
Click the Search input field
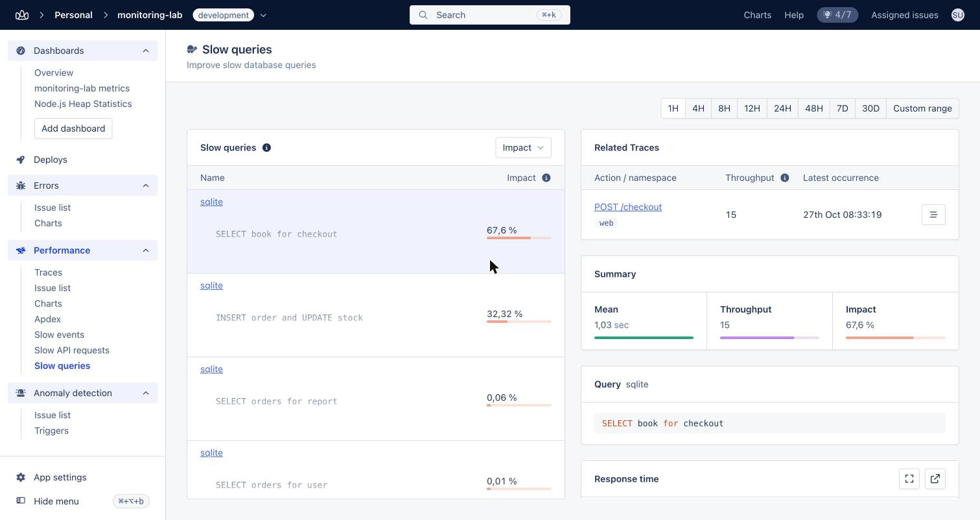tap(490, 15)
